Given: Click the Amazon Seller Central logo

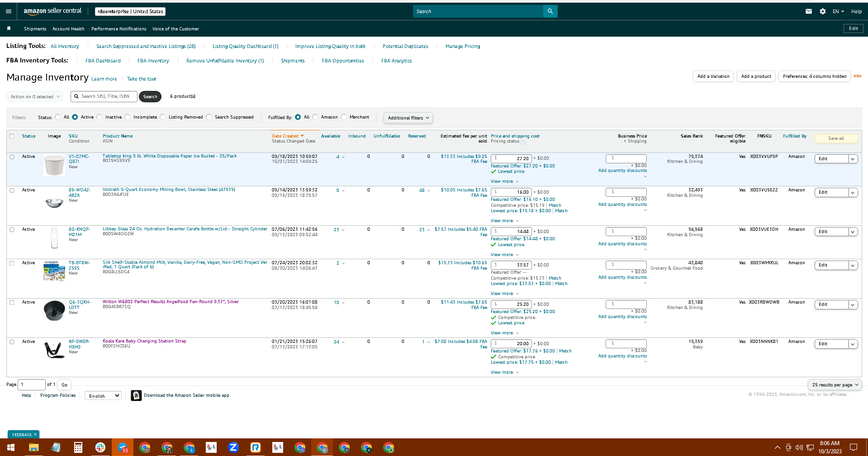Looking at the screenshot, I should pyautogui.click(x=52, y=11).
